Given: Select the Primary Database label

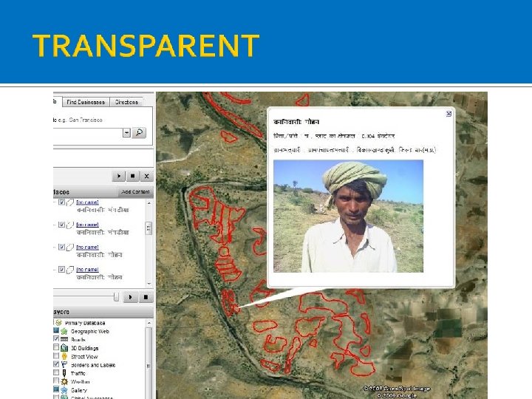Looking at the screenshot, I should tap(85, 323).
